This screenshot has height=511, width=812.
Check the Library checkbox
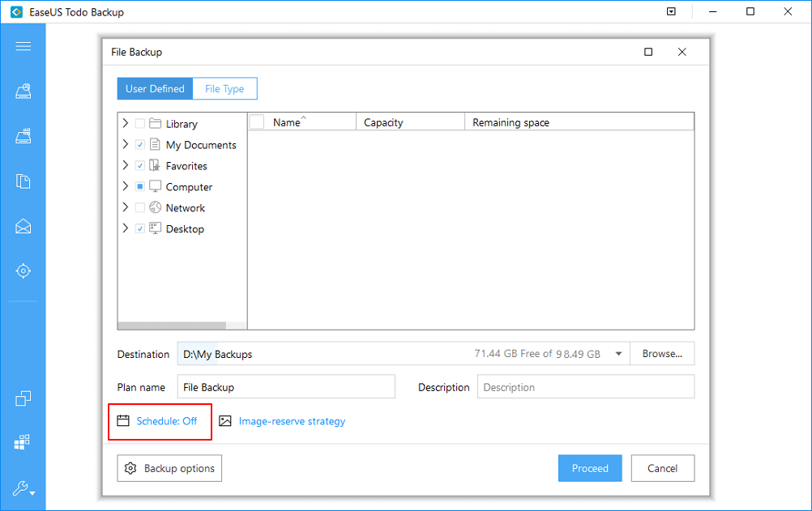[140, 124]
